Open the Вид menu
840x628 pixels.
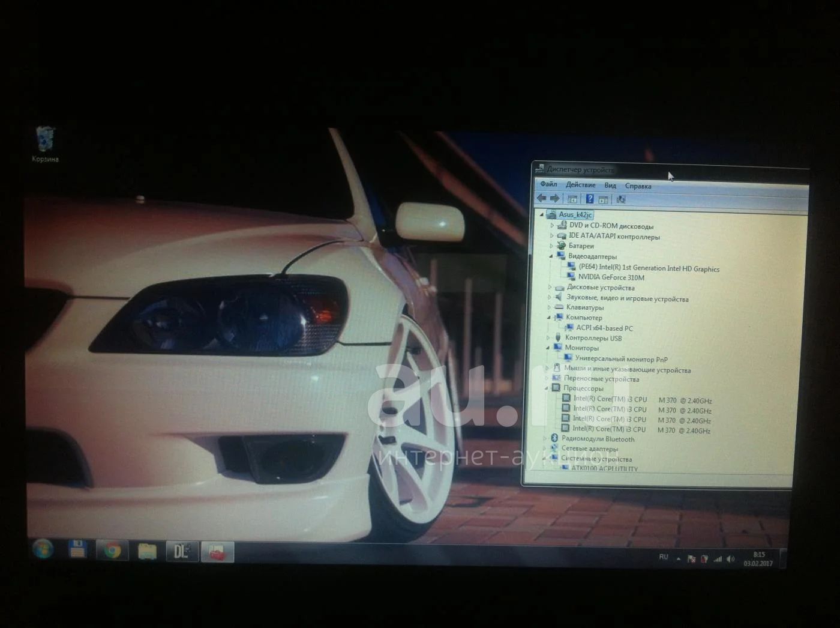pos(610,186)
